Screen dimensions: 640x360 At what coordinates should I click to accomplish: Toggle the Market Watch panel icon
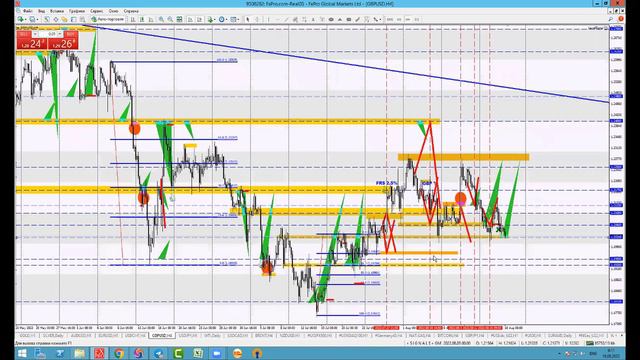(x=47, y=19)
